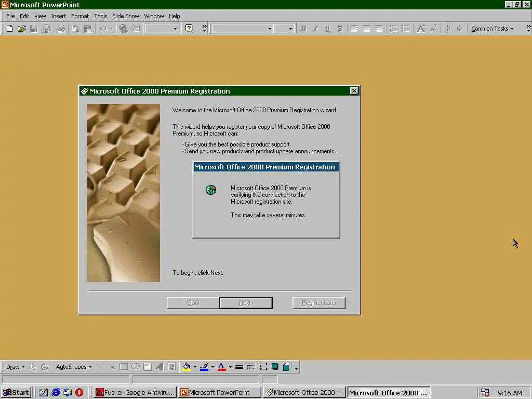Click the Undo arrow icon
The height and width of the screenshot is (399, 532).
[x=103, y=29]
